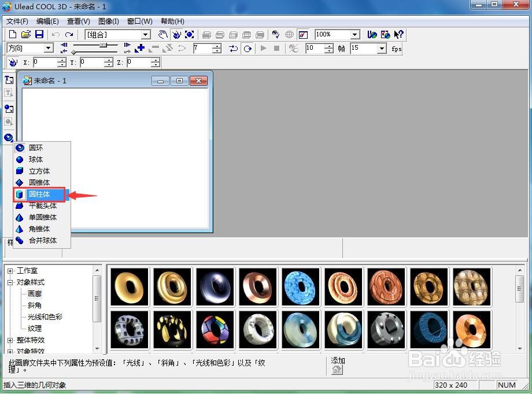
Task: Choose 单圆锥体 from the shape menu
Action: (x=42, y=217)
